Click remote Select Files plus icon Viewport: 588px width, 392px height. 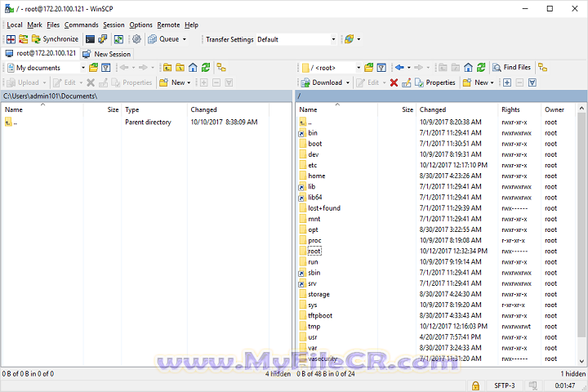click(x=507, y=82)
